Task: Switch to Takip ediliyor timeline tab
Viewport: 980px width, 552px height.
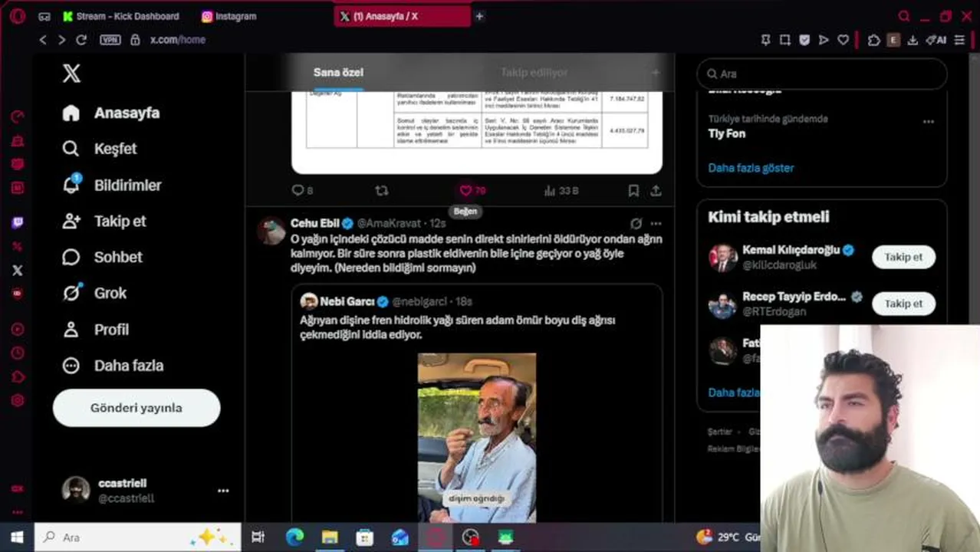Action: (534, 72)
